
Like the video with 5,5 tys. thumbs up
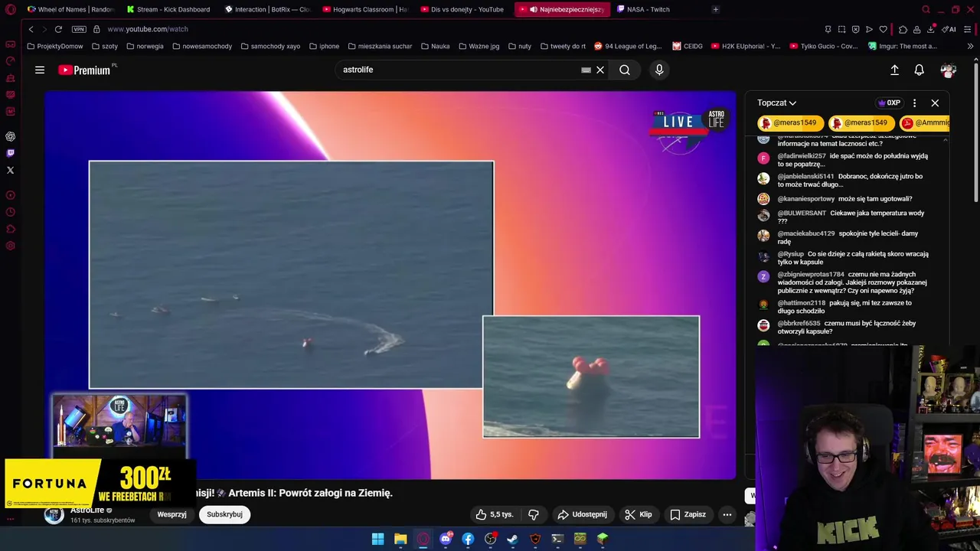pyautogui.click(x=495, y=514)
